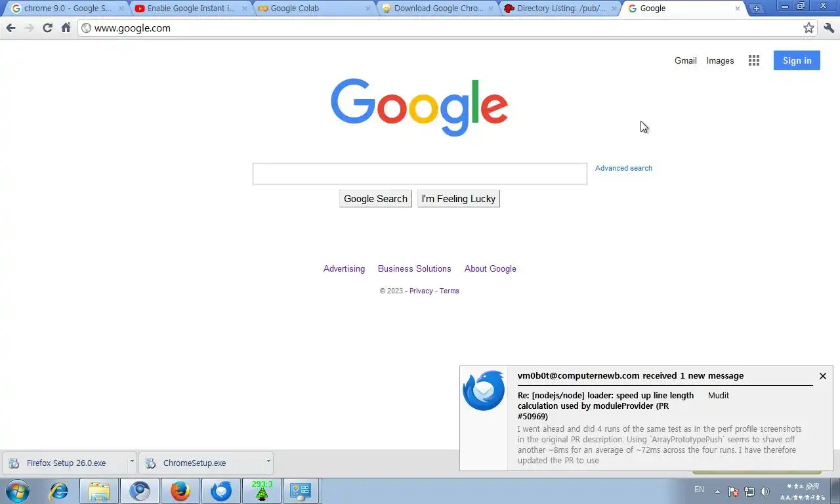Close the 'Enable Google Instant' tab
The width and height of the screenshot is (840, 504).
[245, 9]
